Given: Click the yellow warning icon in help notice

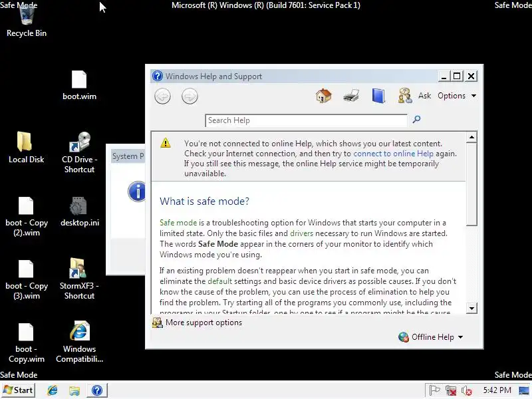Looking at the screenshot, I should point(166,143).
